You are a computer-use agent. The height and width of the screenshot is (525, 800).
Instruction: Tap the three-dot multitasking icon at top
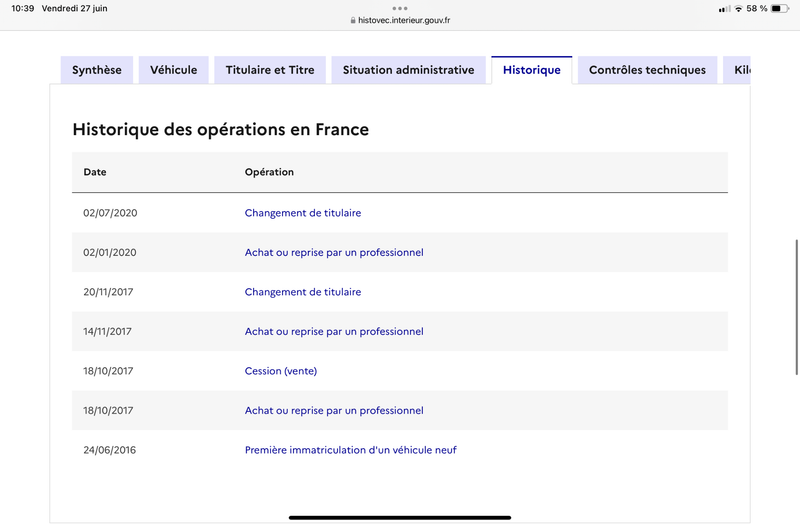pyautogui.click(x=400, y=8)
